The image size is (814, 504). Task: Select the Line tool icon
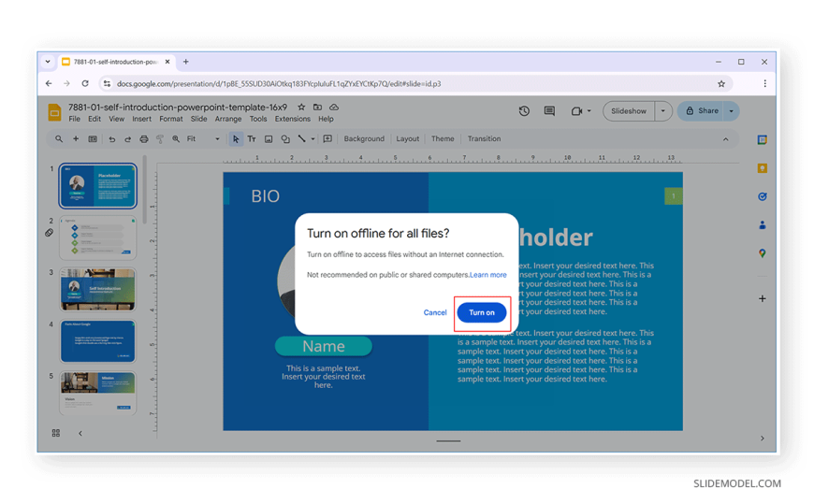(301, 139)
